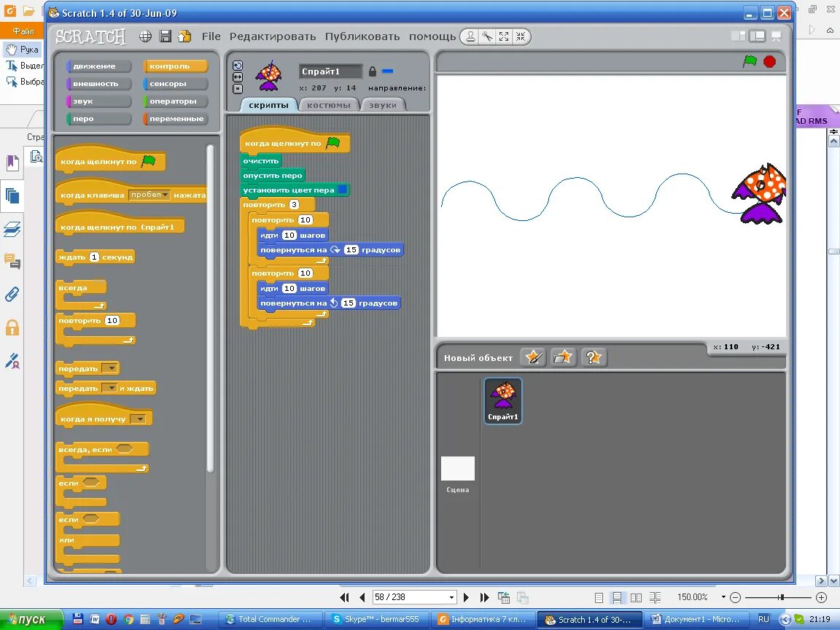840x630 pixels.
Task: Click the опустить перо block in script
Action: (x=273, y=175)
